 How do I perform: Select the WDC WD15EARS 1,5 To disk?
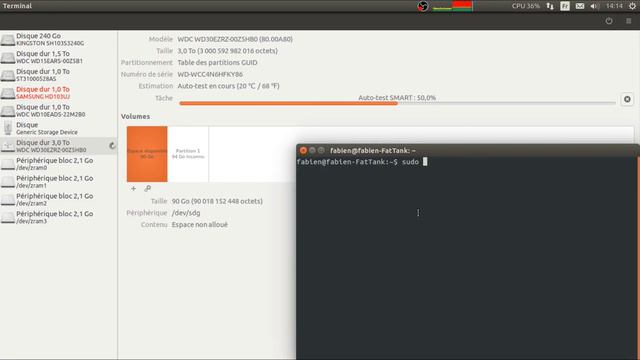pos(58,57)
